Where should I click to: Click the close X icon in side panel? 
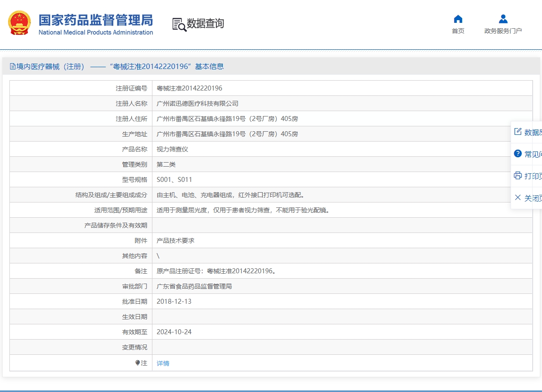click(518, 198)
